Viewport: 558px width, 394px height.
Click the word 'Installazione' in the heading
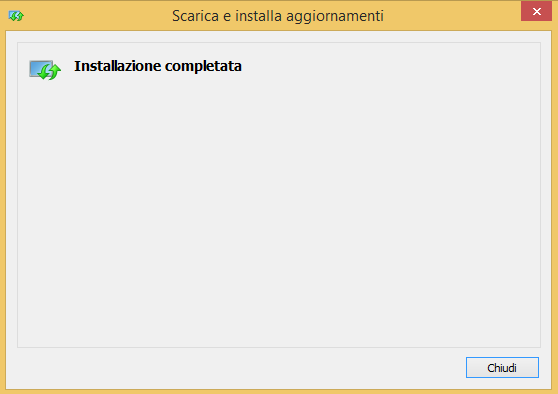coord(117,66)
